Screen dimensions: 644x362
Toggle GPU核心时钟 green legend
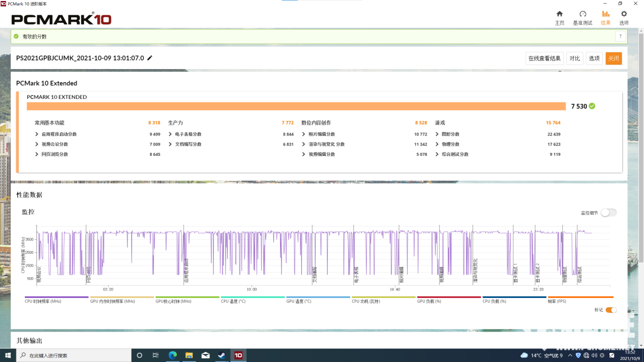point(187,300)
